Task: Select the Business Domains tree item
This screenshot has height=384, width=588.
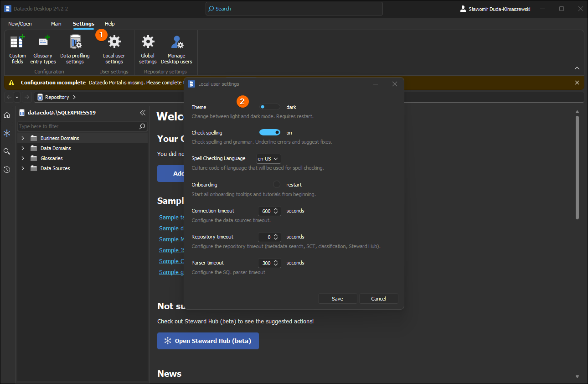Action: [x=60, y=138]
